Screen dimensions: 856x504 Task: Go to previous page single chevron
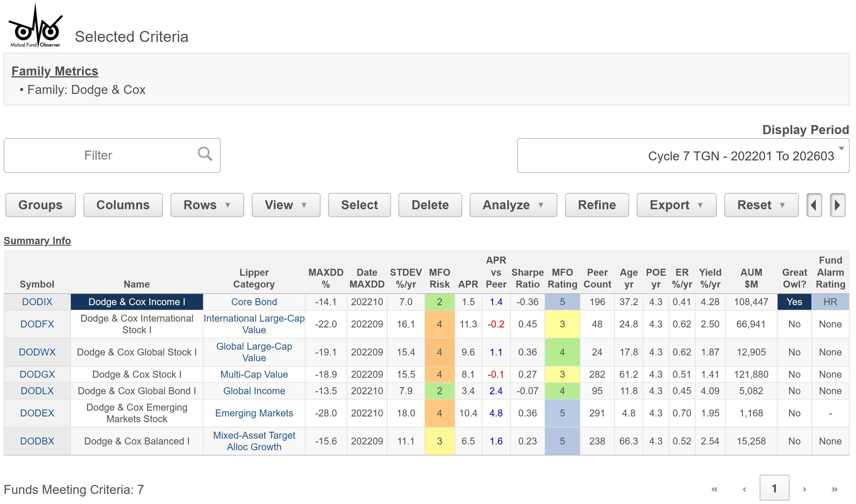pyautogui.click(x=745, y=489)
